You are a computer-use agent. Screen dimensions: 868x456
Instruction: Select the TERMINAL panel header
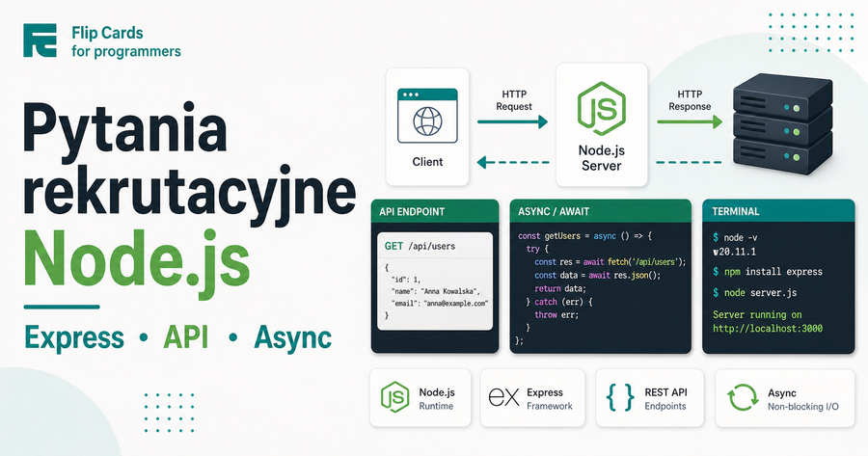778,211
